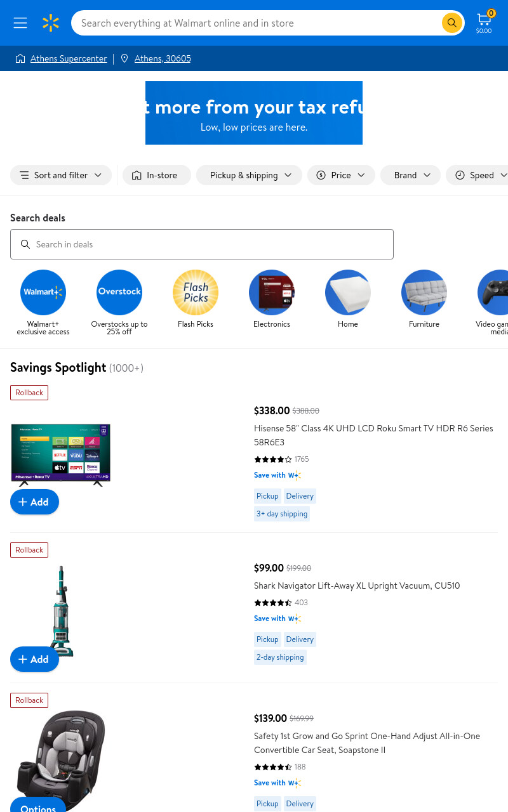508x812 pixels.
Task: Open the shopping cart showing $0.00
Action: [x=484, y=23]
